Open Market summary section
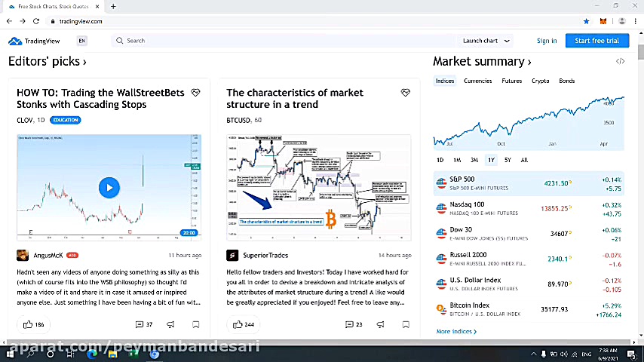644x362 pixels. pyautogui.click(x=482, y=61)
